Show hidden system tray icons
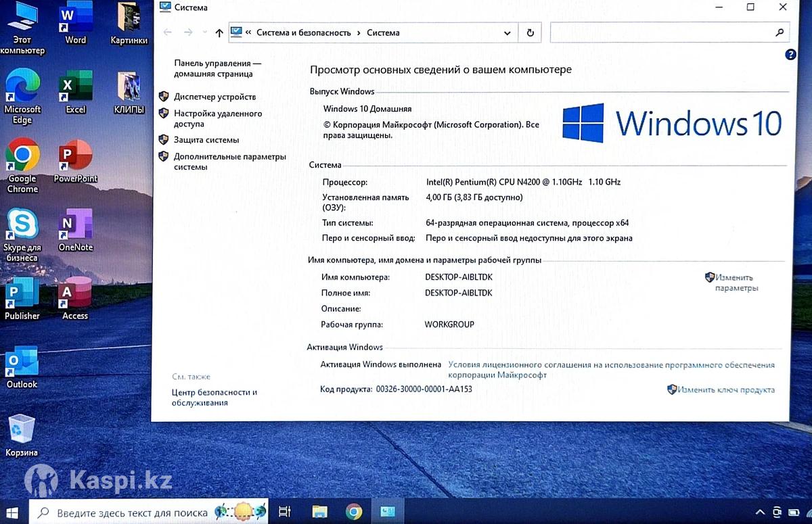 coord(760,513)
